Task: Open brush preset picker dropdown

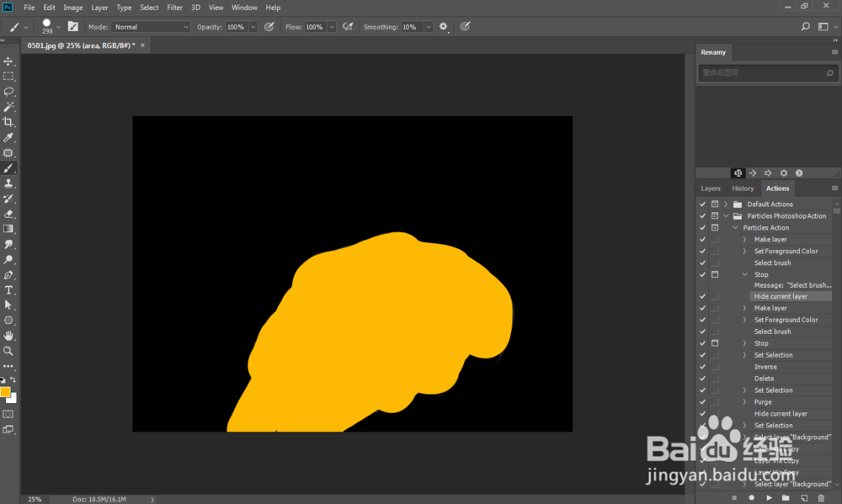Action: click(x=59, y=27)
